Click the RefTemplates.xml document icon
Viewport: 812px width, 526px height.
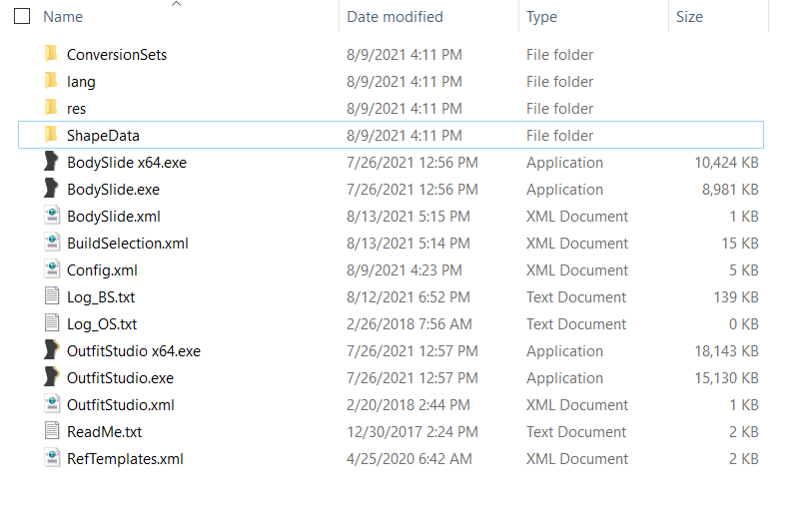point(52,457)
